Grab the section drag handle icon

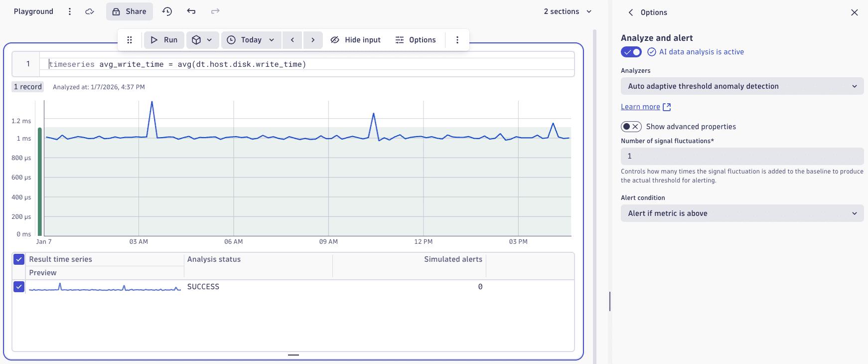tap(130, 40)
